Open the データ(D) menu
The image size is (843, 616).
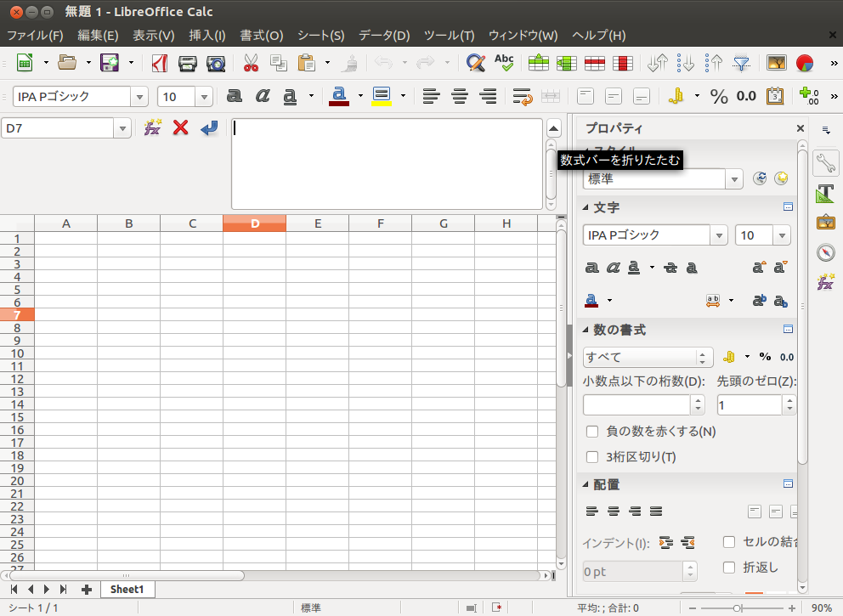click(x=384, y=36)
